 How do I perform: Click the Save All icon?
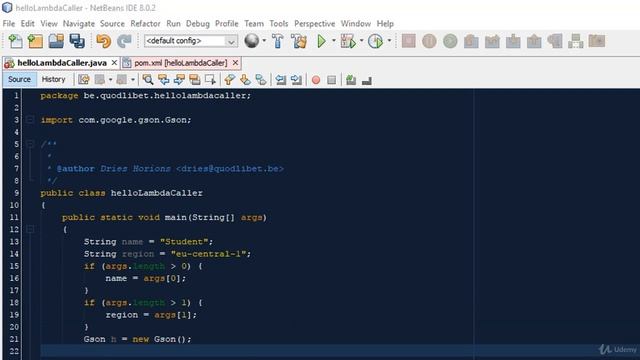pos(77,41)
